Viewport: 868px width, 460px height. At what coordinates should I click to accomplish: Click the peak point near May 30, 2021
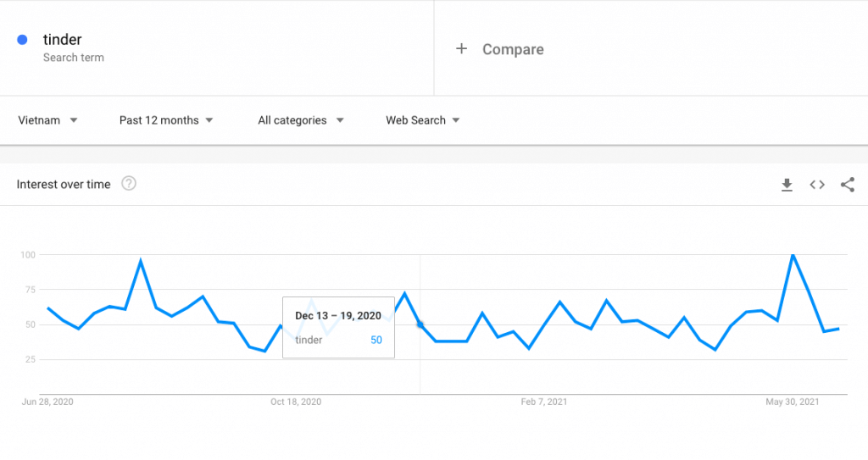point(793,255)
